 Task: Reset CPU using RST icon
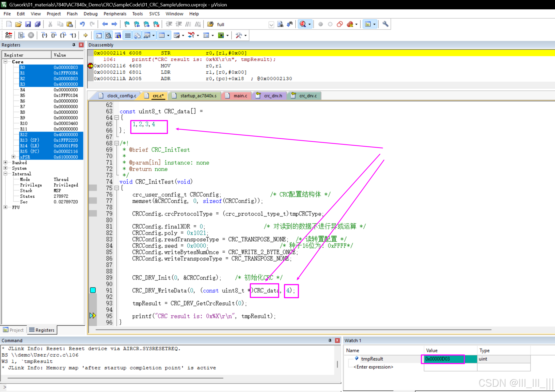click(x=9, y=35)
